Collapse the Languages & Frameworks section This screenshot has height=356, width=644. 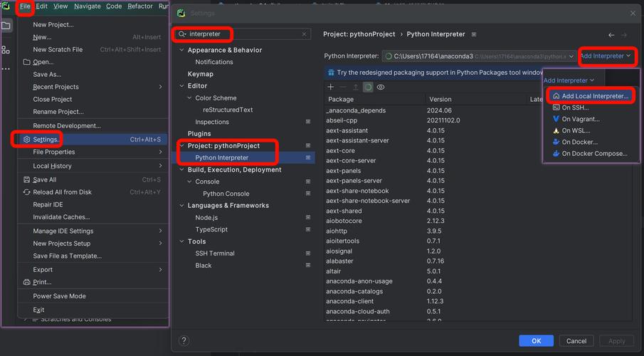point(181,205)
